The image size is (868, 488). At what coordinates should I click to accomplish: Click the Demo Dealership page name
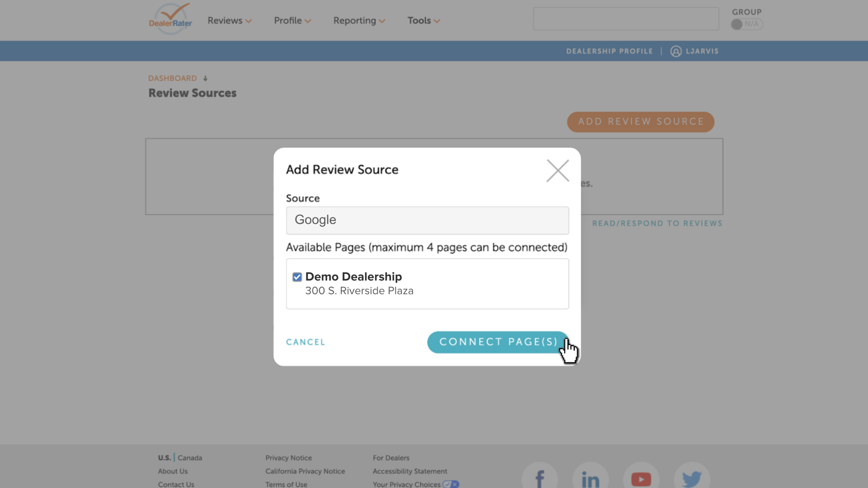[354, 277]
